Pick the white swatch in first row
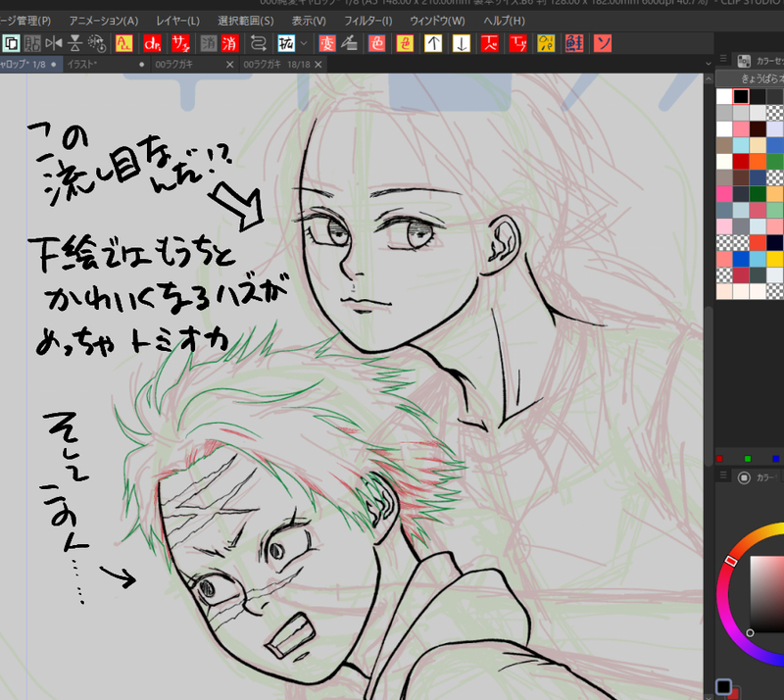 click(724, 97)
